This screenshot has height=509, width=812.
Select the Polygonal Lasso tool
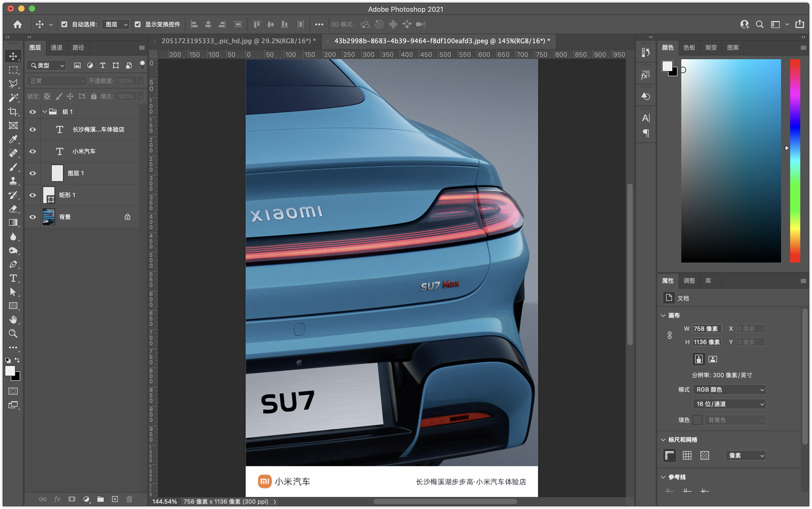pos(13,83)
